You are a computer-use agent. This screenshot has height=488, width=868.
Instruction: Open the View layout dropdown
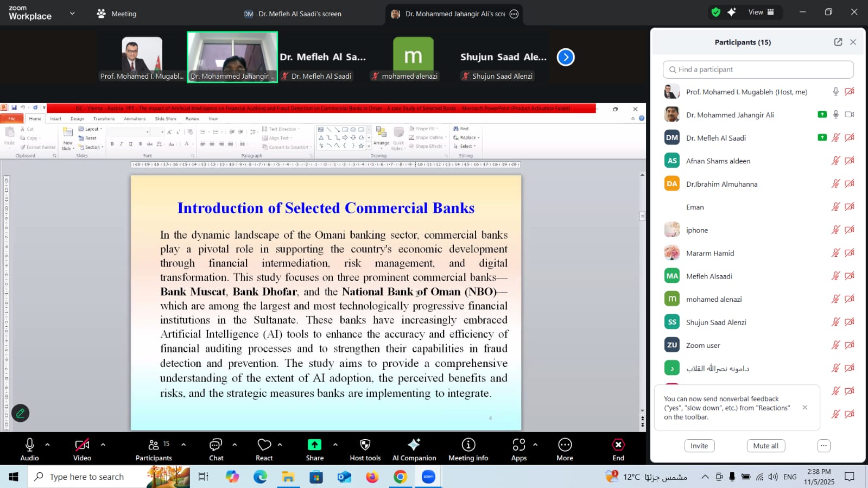pos(761,12)
